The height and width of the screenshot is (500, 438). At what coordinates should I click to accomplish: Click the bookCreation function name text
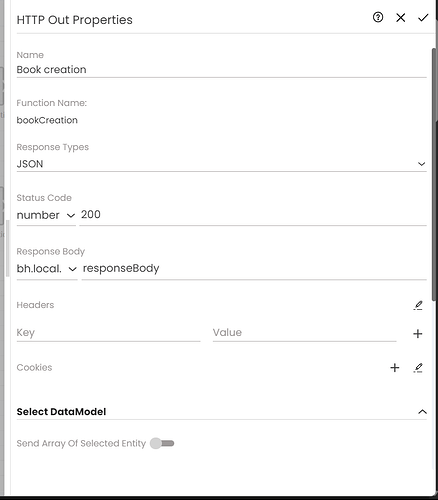pos(47,120)
